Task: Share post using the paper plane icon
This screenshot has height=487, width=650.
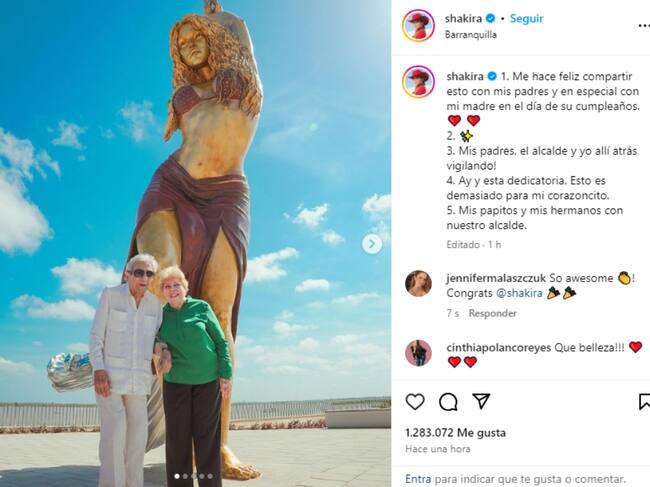Action: [481, 401]
